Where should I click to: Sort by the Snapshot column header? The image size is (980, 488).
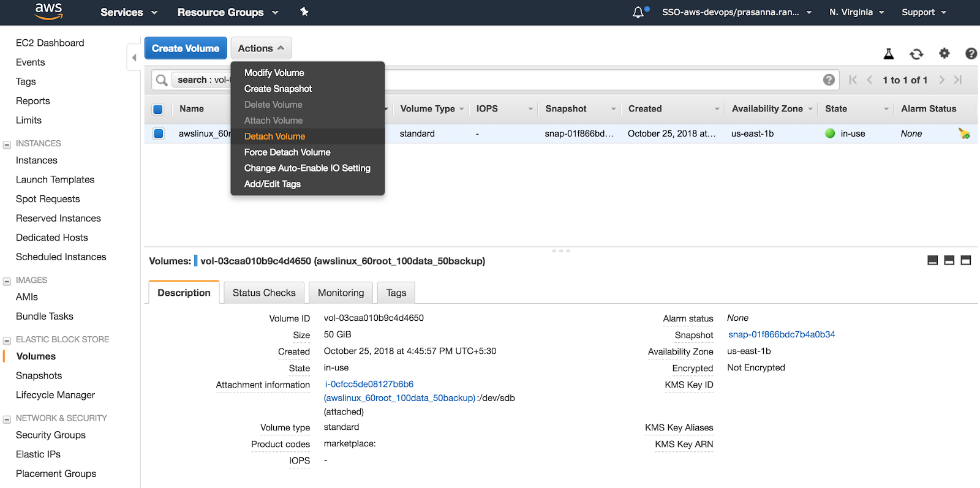coord(566,109)
